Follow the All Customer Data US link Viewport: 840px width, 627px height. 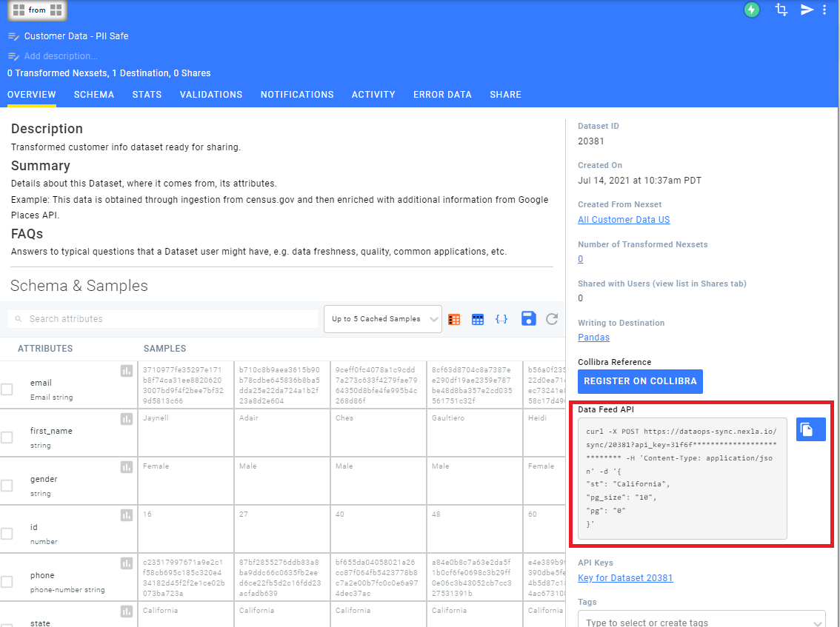624,219
